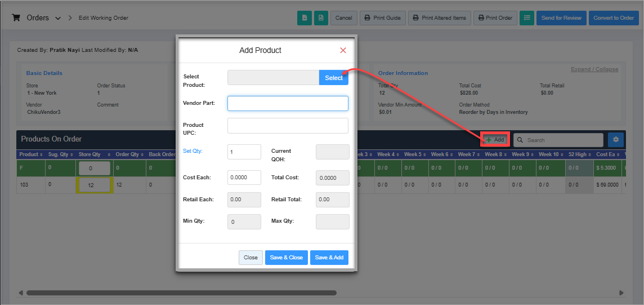Open the Orders dropdown chevron

(x=58, y=19)
